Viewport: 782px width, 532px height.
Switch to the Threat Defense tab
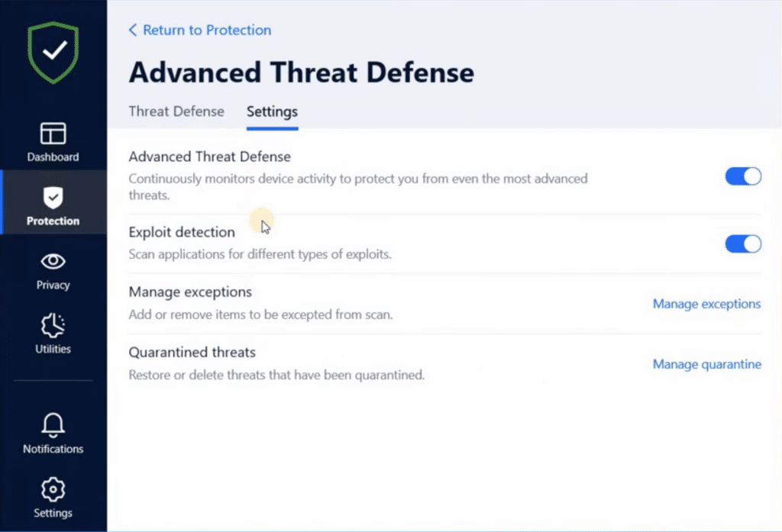tap(176, 111)
